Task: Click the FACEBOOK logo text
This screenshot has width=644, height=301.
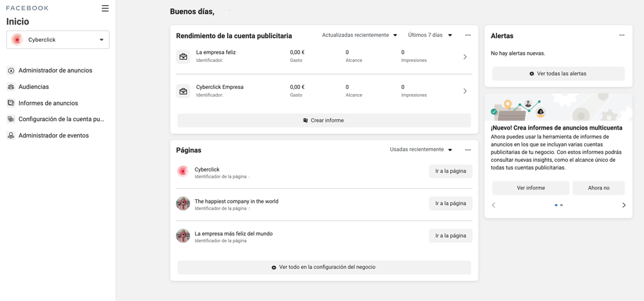Action: click(27, 8)
